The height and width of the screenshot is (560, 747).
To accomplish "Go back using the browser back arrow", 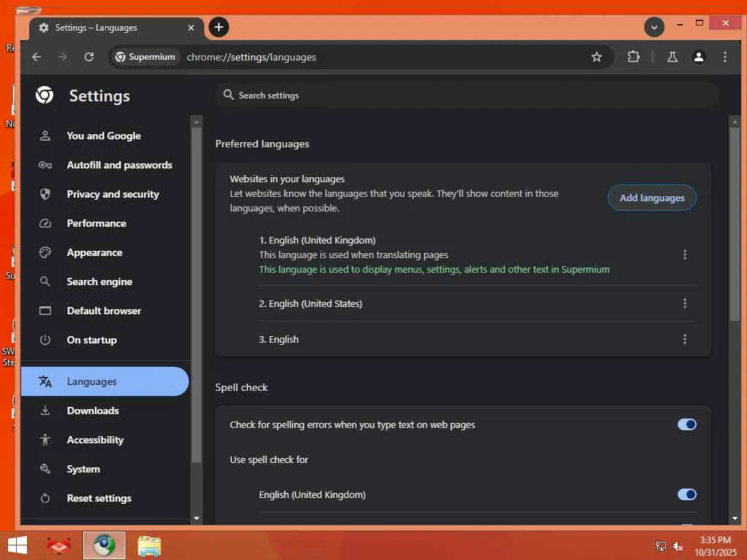I will (x=36, y=57).
